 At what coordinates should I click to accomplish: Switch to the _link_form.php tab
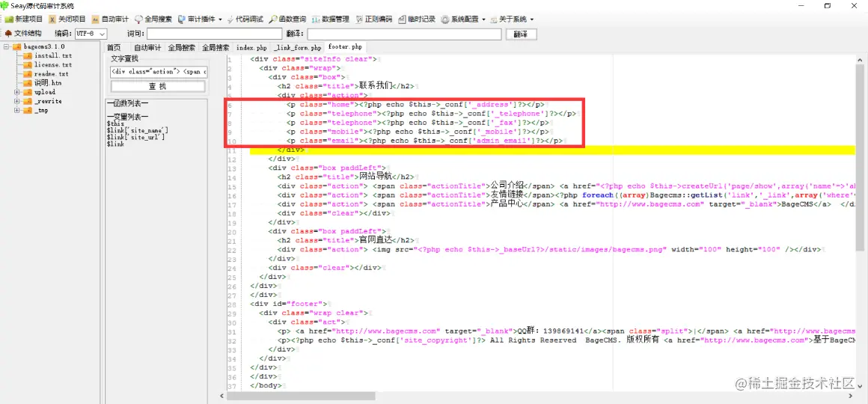(297, 48)
